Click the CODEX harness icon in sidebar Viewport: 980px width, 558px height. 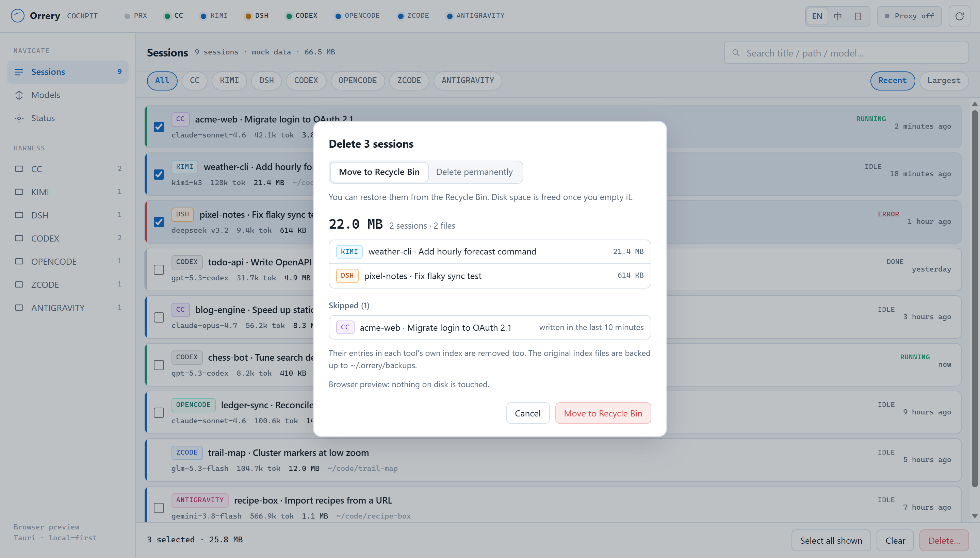pyautogui.click(x=19, y=239)
